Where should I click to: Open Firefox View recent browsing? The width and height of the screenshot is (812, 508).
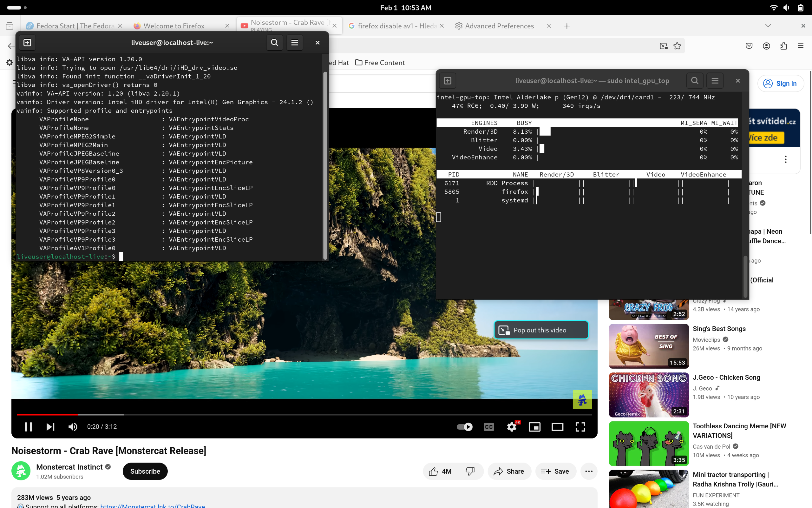(10, 26)
